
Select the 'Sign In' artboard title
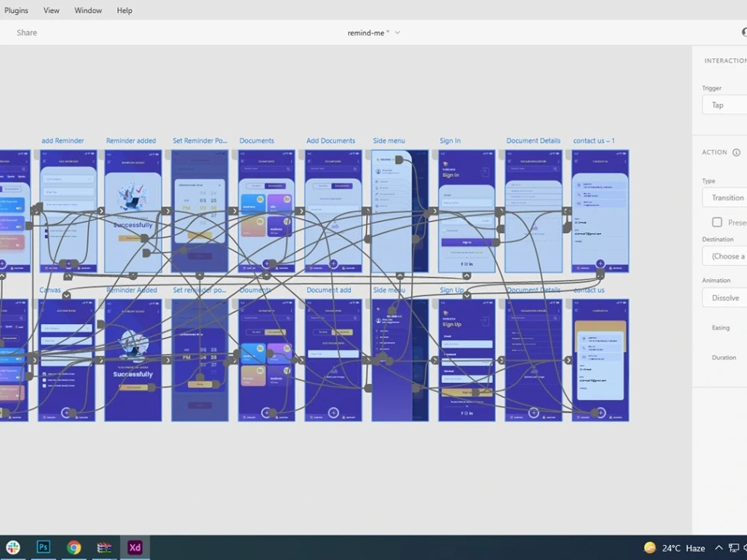click(450, 140)
